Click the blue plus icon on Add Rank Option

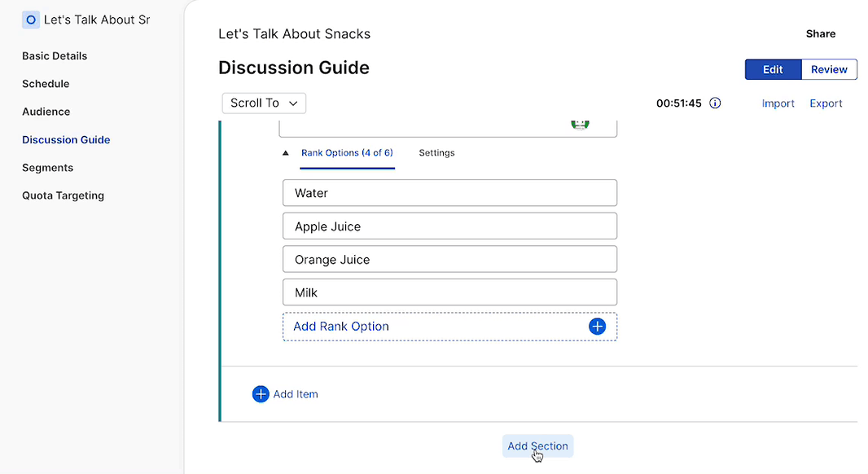pos(597,326)
